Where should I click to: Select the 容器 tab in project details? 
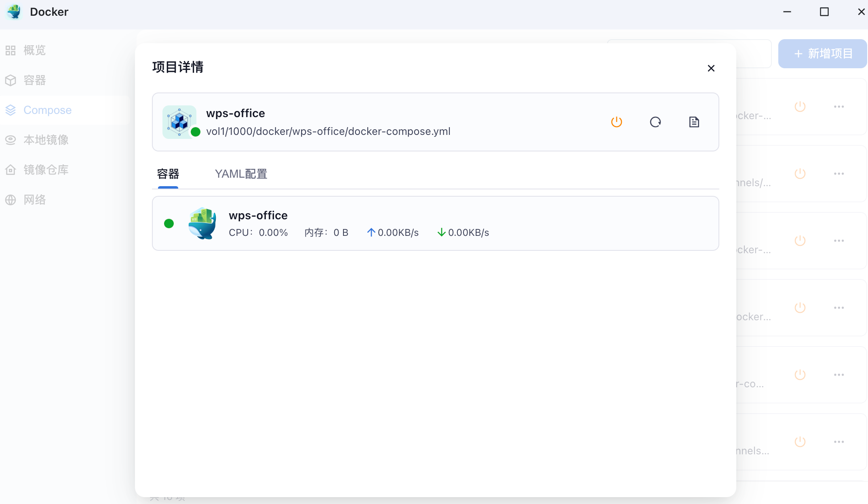point(168,174)
